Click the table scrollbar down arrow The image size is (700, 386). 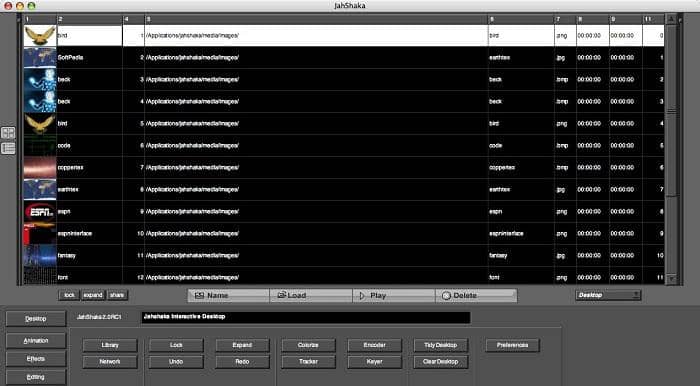(x=671, y=279)
